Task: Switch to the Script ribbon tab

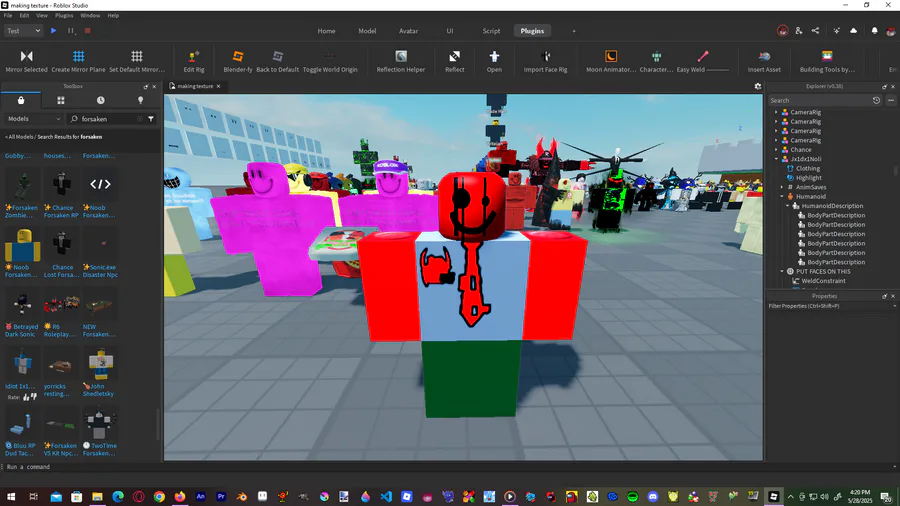Action: click(491, 31)
